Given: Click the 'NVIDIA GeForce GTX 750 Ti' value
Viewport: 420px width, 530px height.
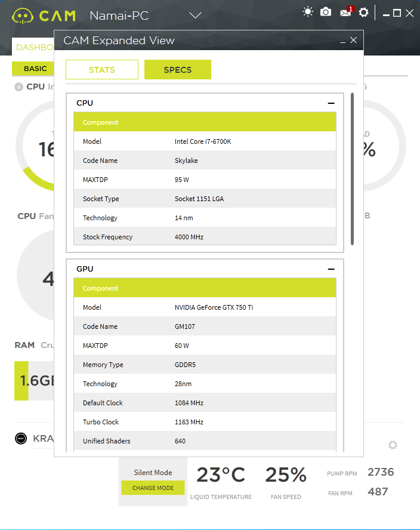Looking at the screenshot, I should tap(214, 307).
